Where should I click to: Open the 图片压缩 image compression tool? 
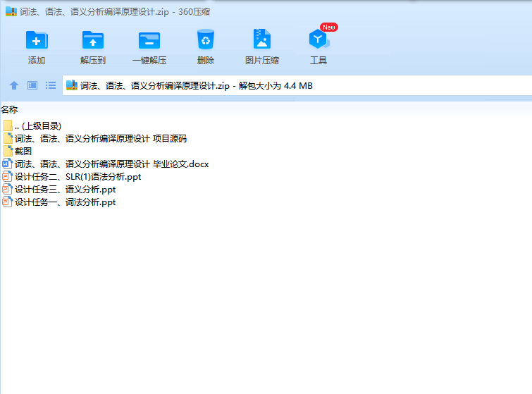click(x=262, y=39)
